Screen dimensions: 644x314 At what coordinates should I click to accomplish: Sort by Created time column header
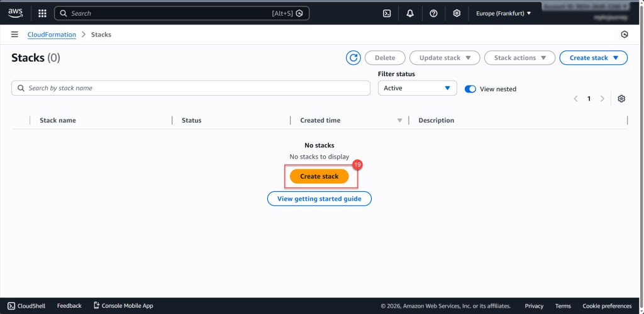[x=321, y=120]
